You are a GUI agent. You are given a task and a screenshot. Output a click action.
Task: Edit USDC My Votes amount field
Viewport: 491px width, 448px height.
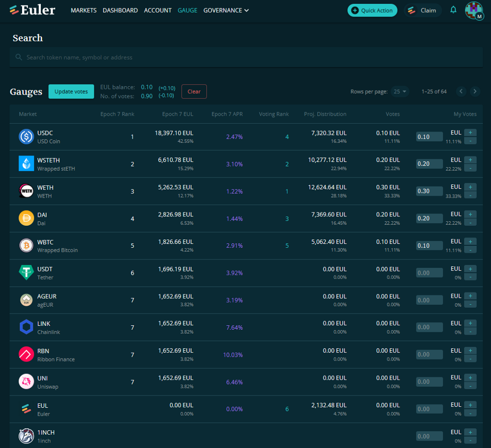429,137
